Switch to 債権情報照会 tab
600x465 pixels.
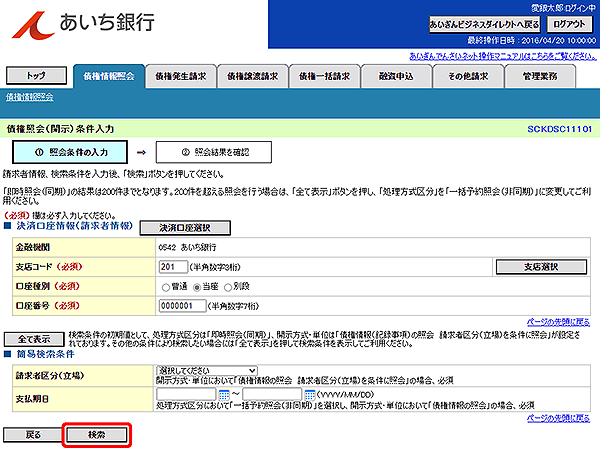click(109, 77)
